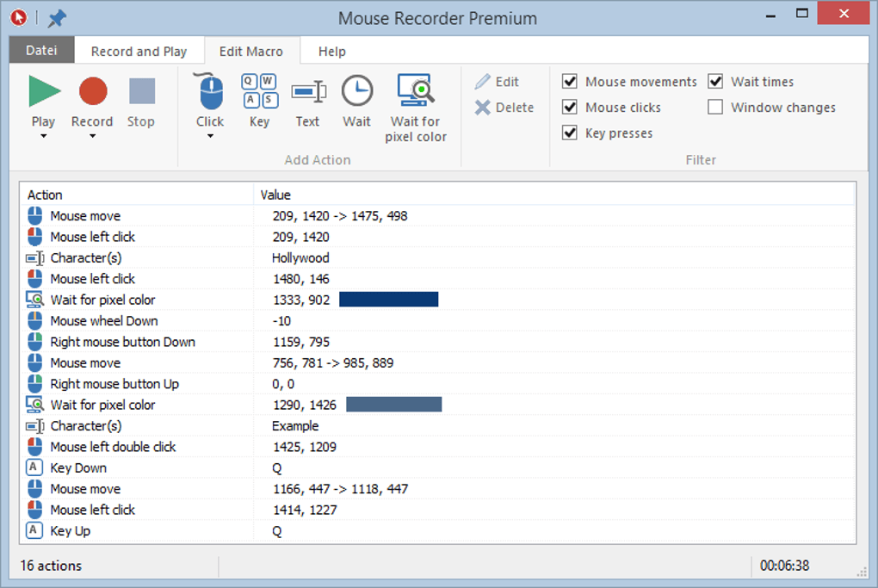Viewport: 878px width, 588px height.
Task: Uncheck the Mouse movements filter
Action: [x=570, y=82]
